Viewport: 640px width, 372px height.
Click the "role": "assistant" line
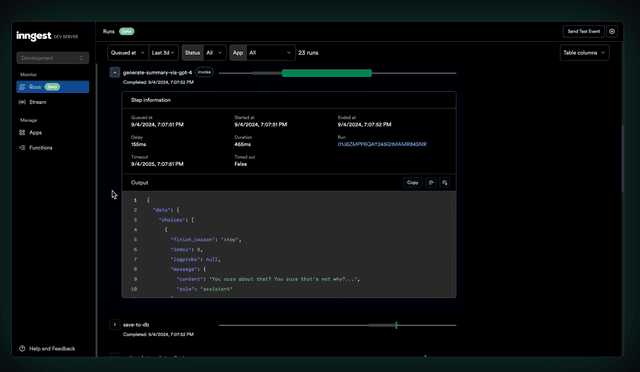coord(204,289)
